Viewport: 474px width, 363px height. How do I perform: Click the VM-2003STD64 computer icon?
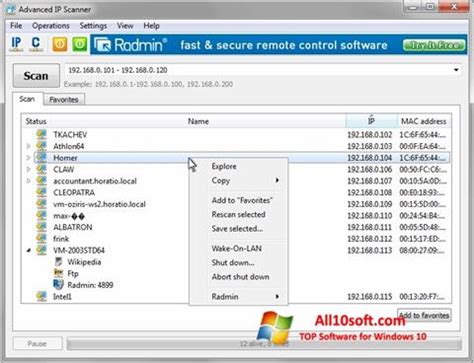click(x=42, y=250)
